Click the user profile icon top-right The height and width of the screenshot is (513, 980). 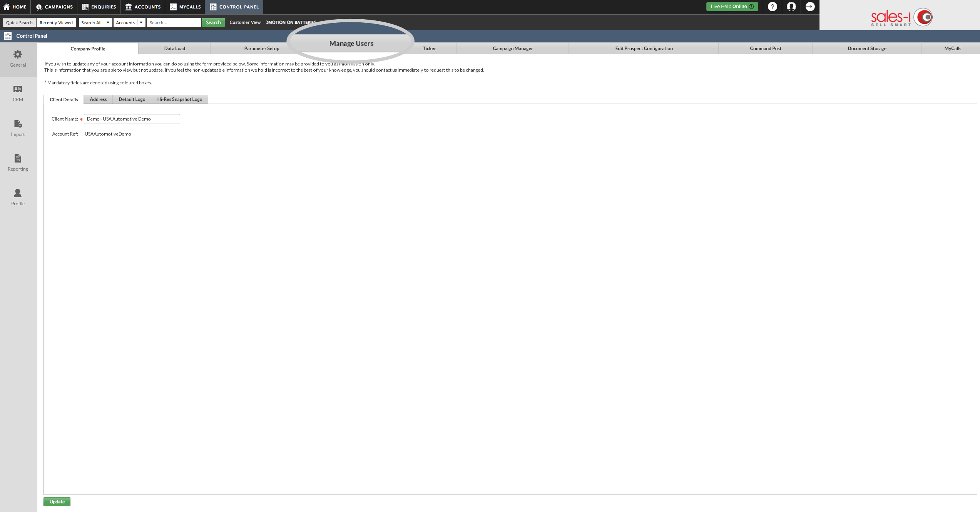click(791, 7)
